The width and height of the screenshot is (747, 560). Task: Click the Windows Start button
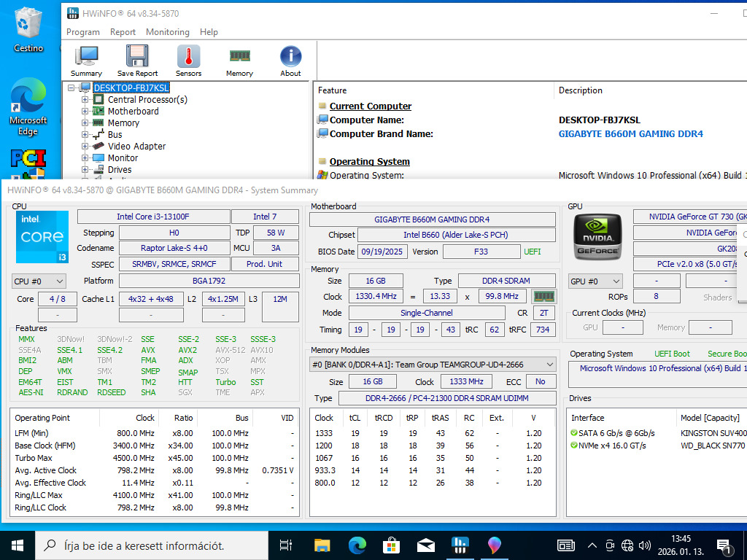tap(18, 545)
